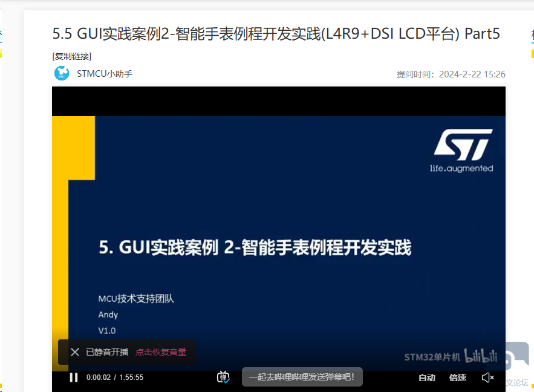Click the STMCU小助手 avatar icon

click(62, 73)
